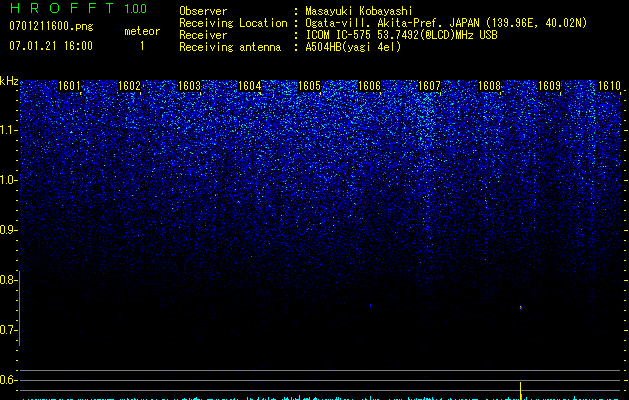Click the 1606 time marker
Viewport: 629px width, 400px height.
[x=369, y=86]
